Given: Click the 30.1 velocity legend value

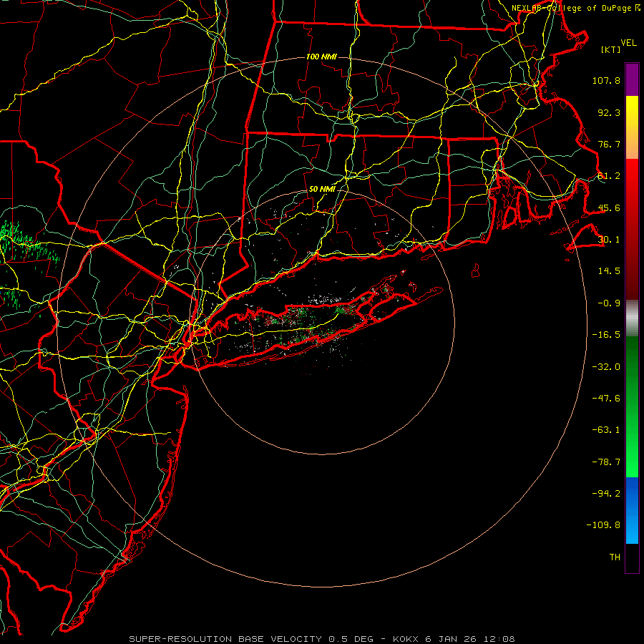Looking at the screenshot, I should coord(609,240).
